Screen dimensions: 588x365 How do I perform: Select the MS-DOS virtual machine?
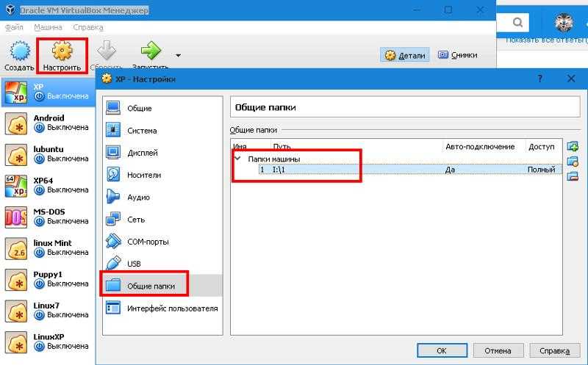click(x=48, y=217)
